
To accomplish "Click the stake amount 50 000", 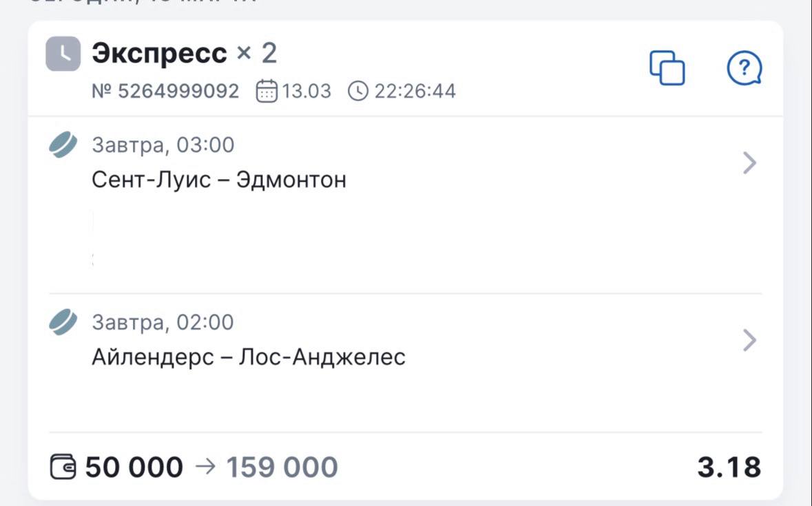I will point(134,467).
